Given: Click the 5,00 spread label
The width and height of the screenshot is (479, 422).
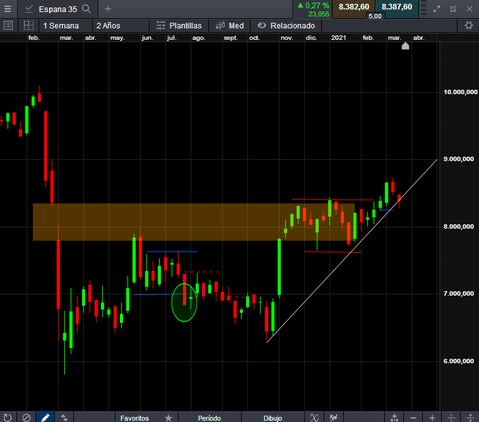Looking at the screenshot, I should click(x=375, y=16).
